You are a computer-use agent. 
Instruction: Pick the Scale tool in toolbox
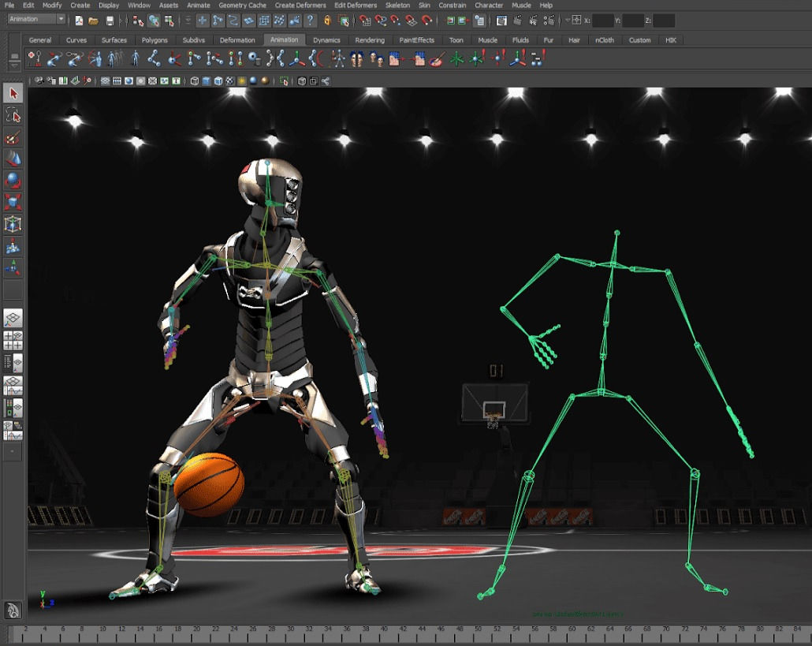click(x=13, y=203)
